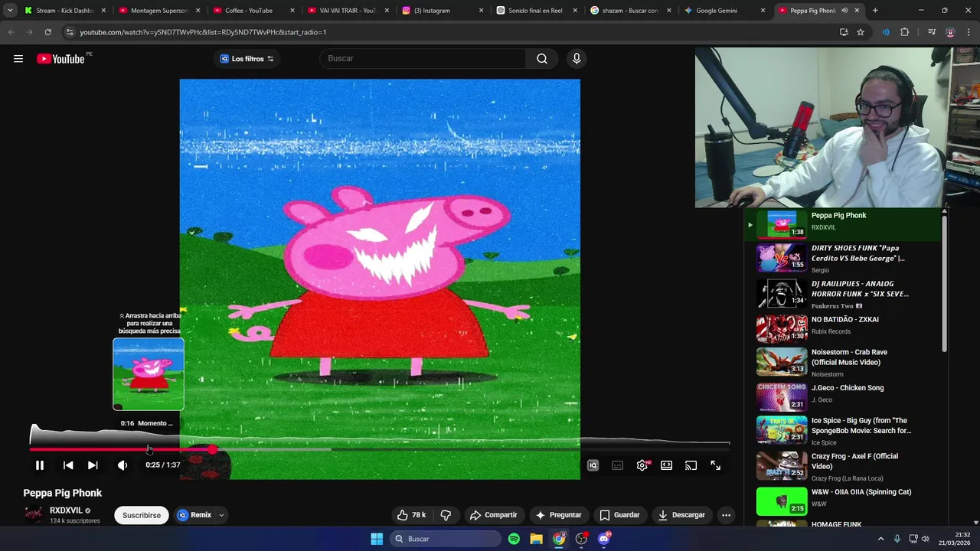The height and width of the screenshot is (551, 980).
Task: Open File Explorer from taskbar
Action: tap(536, 539)
